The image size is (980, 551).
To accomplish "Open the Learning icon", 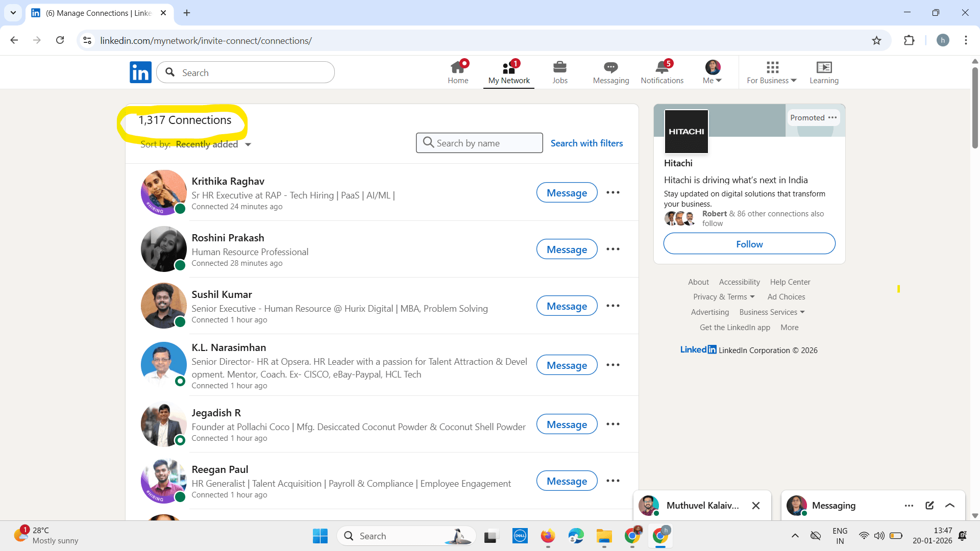I will point(824,72).
